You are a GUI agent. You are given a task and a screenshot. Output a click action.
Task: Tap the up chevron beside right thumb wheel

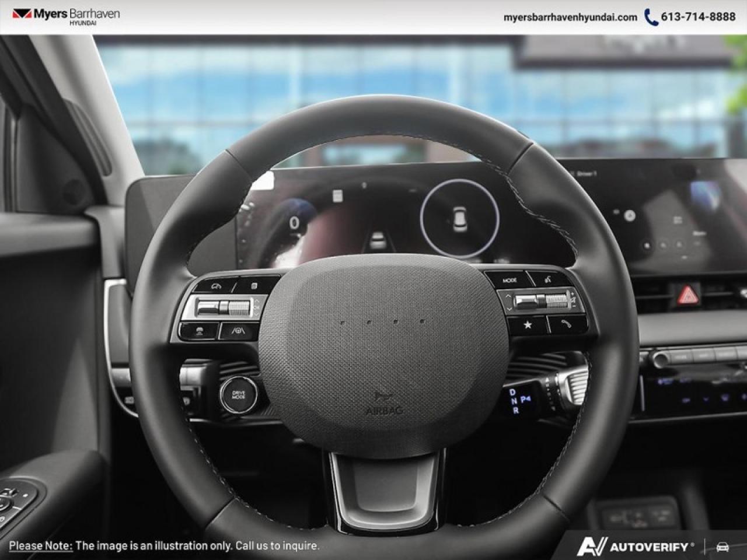point(509,295)
